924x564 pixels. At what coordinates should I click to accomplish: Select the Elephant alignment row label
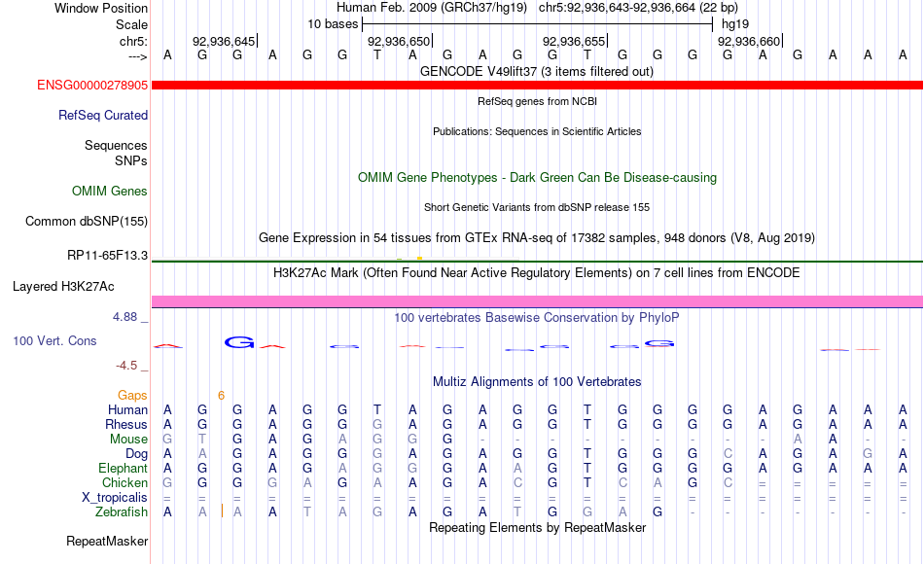pos(123,468)
